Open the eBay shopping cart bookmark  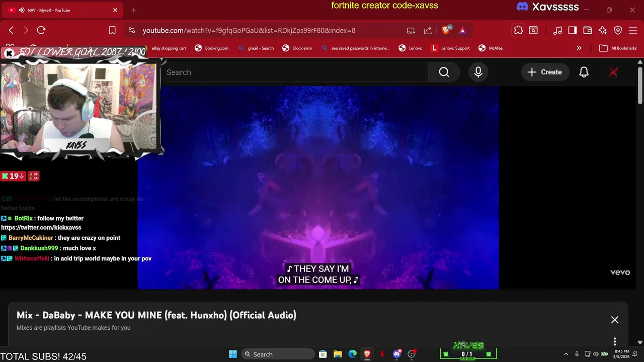(x=168, y=48)
